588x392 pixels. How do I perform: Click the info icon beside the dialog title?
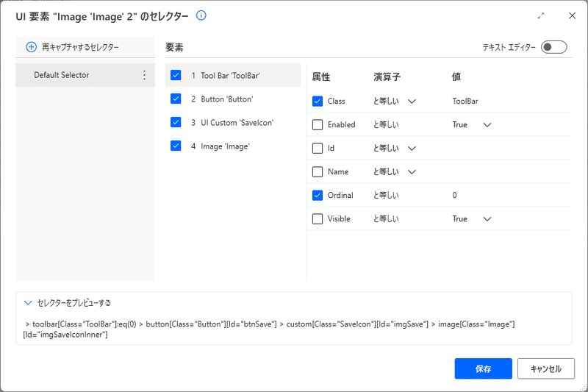coord(201,15)
